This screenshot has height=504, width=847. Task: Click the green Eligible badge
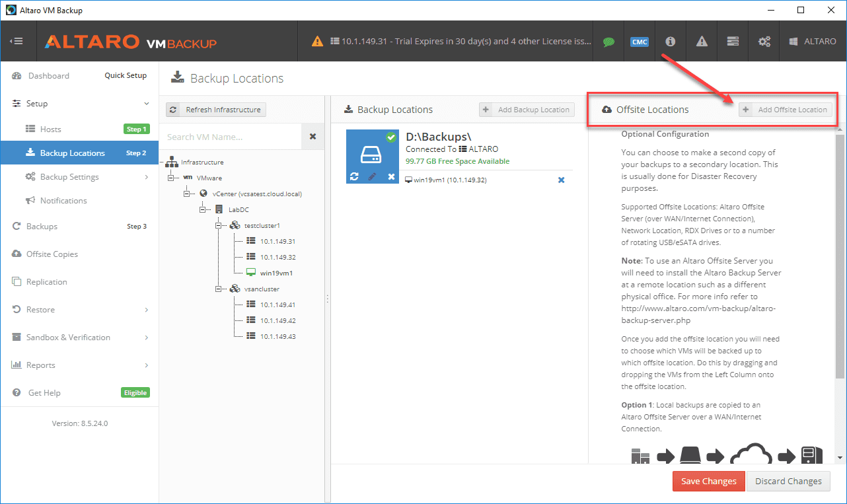(135, 393)
